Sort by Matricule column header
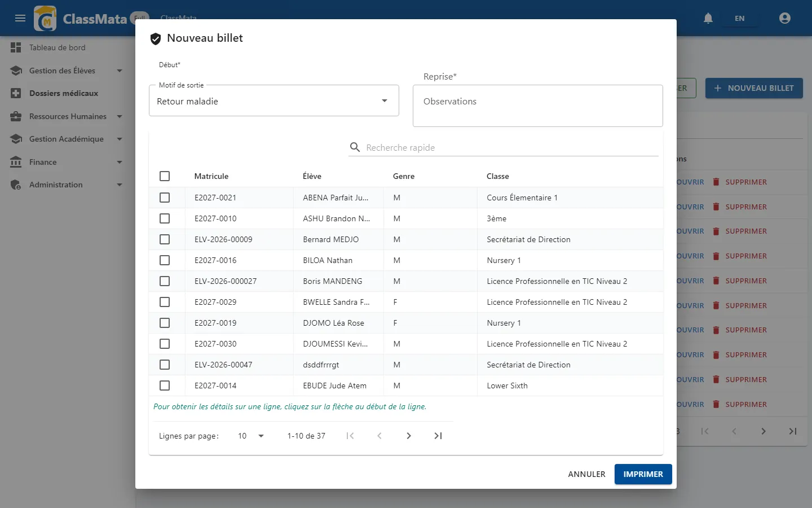The width and height of the screenshot is (812, 508). pos(211,176)
